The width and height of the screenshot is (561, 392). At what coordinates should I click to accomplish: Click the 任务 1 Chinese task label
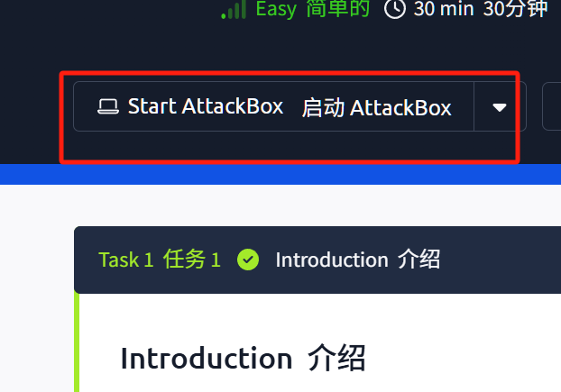[192, 260]
